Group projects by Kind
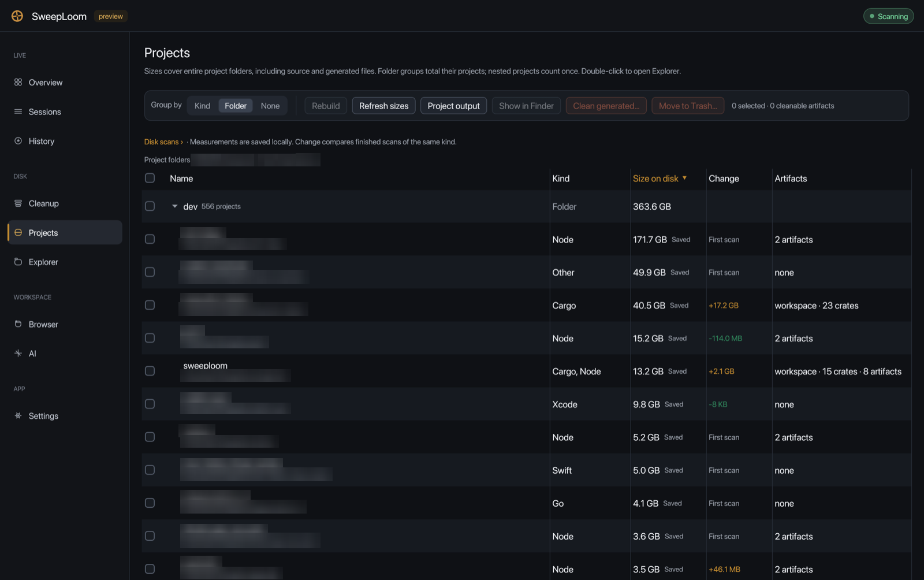This screenshot has width=924, height=580. pyautogui.click(x=202, y=106)
